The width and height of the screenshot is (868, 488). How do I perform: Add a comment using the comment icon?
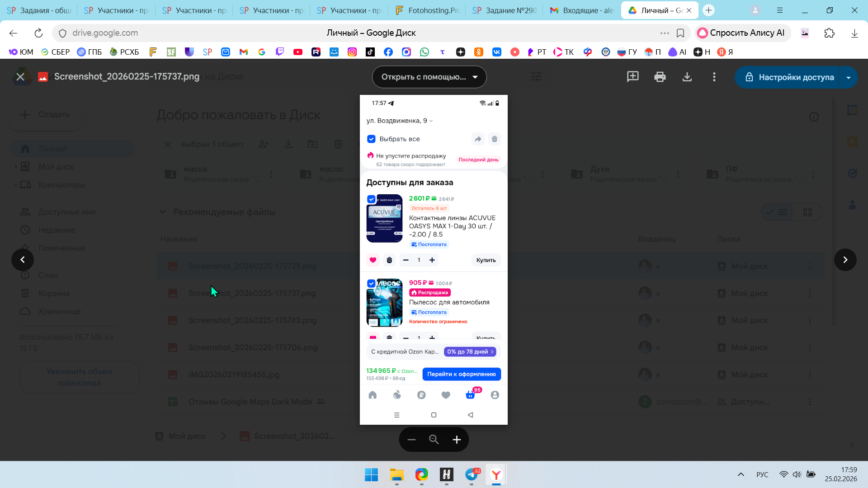point(632,77)
